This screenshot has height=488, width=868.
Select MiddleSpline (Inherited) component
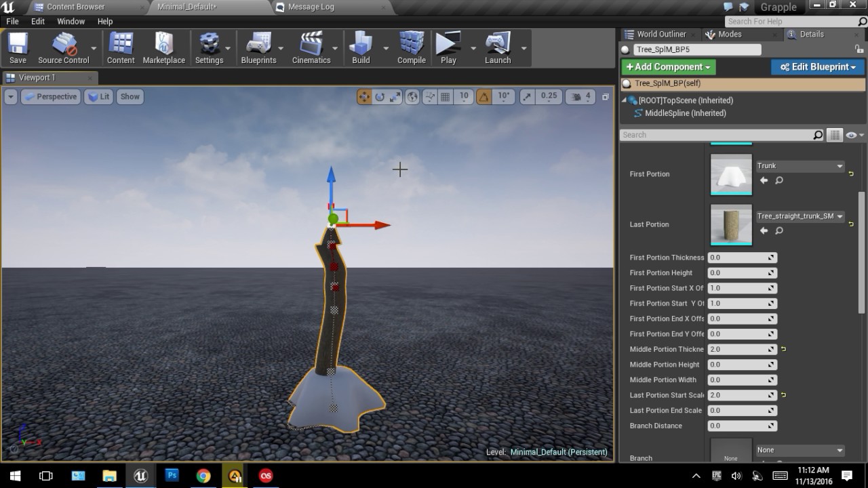coord(685,113)
